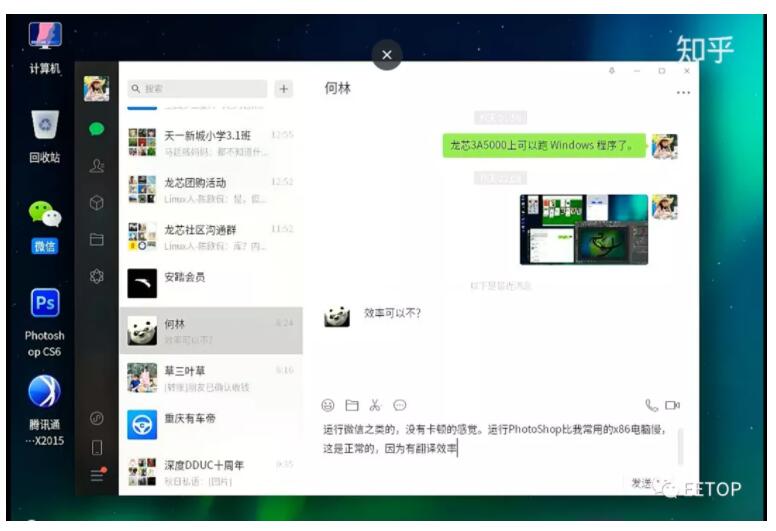Image resolution: width=776 pixels, height=531 pixels.
Task: Open the Chats tab in WeChat sidebar
Action: pyautogui.click(x=97, y=129)
